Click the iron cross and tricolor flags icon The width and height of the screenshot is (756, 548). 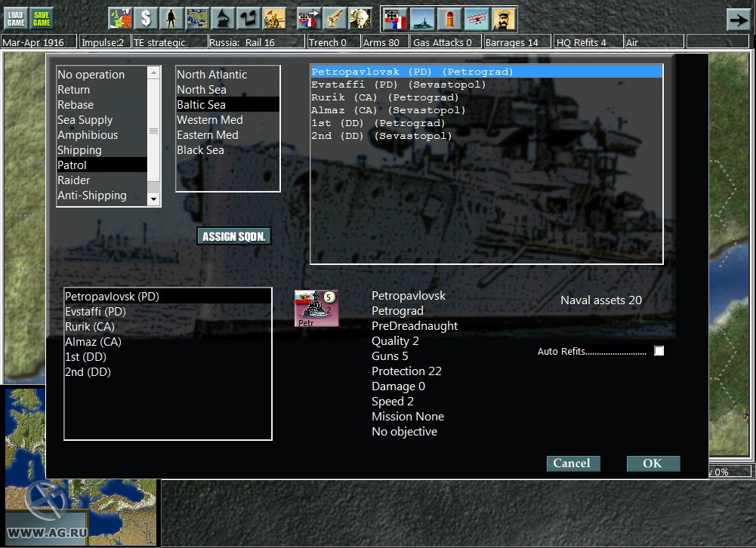click(x=395, y=20)
